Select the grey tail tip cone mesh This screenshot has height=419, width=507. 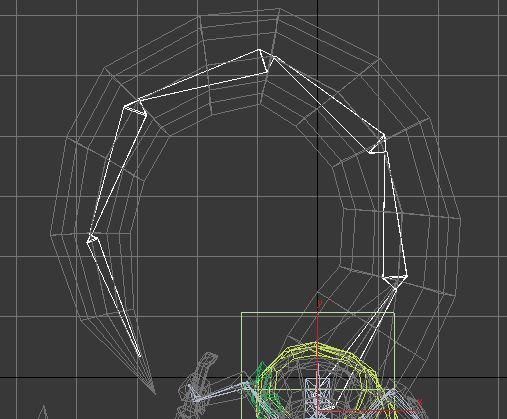pyautogui.click(x=147, y=377)
